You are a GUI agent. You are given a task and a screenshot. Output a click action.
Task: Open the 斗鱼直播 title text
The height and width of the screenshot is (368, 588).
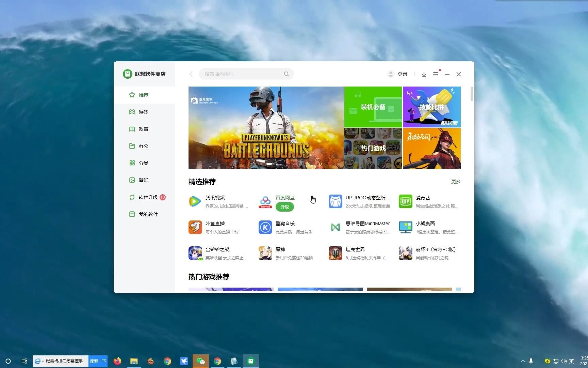click(215, 224)
